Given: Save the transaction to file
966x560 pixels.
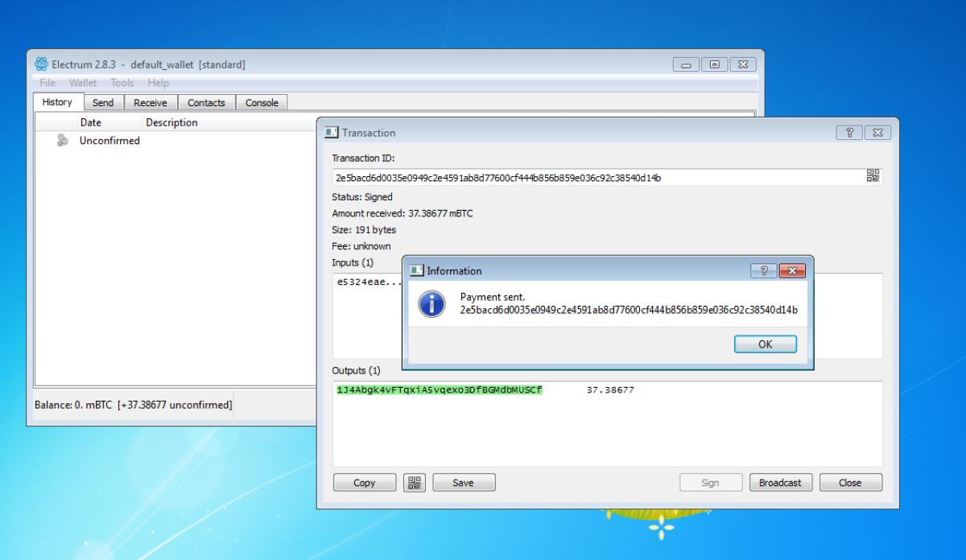Looking at the screenshot, I should click(464, 483).
